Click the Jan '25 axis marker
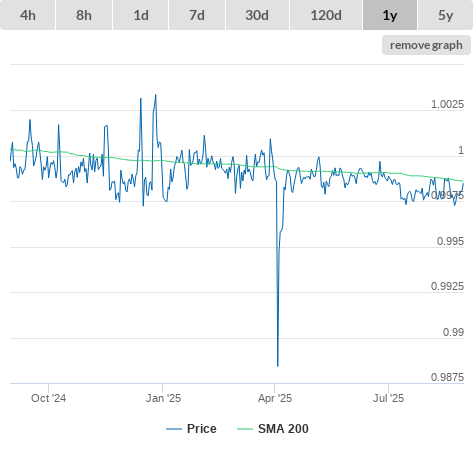Image resolution: width=474 pixels, height=455 pixels. [x=163, y=398]
